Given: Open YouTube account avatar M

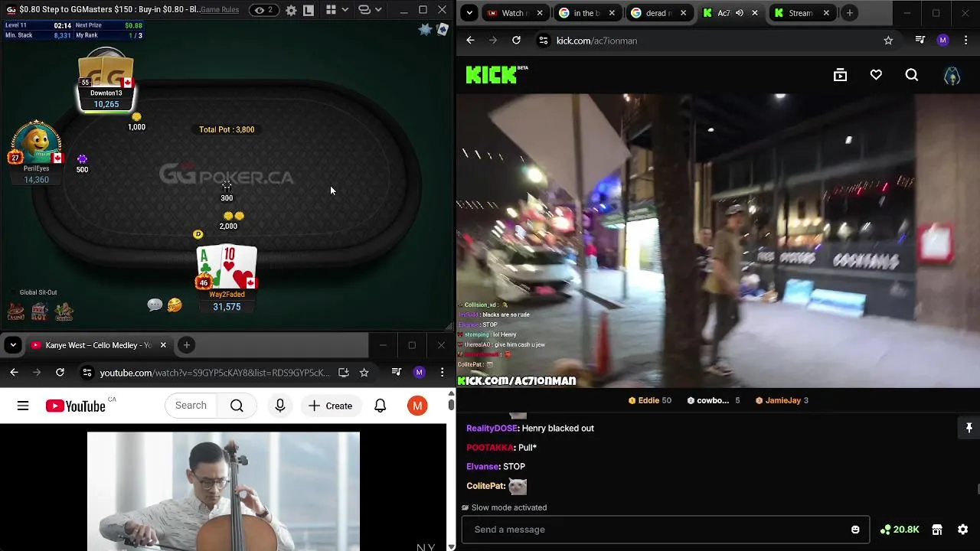Looking at the screenshot, I should (x=417, y=406).
